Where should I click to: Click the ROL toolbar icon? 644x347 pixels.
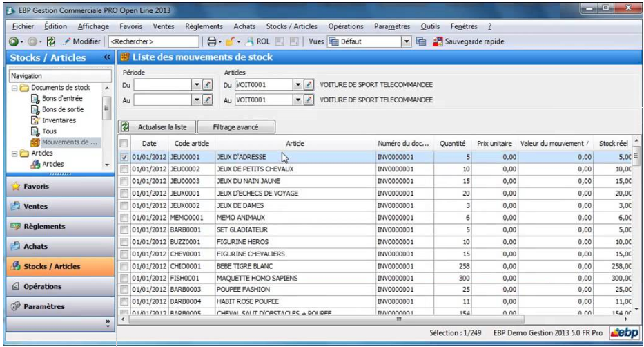pyautogui.click(x=257, y=41)
